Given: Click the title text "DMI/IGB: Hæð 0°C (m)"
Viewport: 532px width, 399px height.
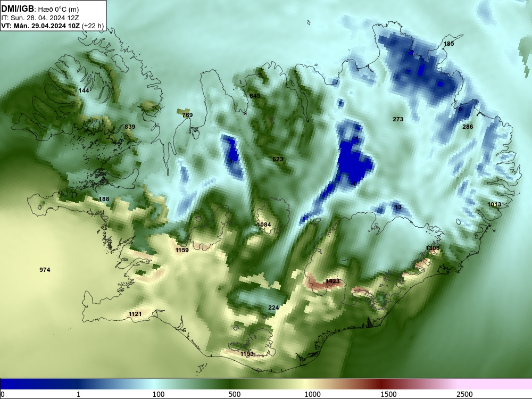Looking at the screenshot, I should pos(40,9).
